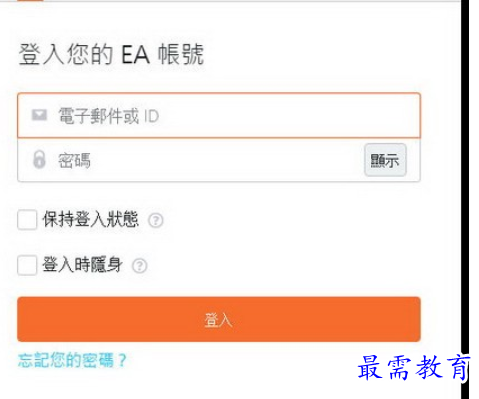
Task: Click the 登入您的 EA 帳號 heading
Action: (x=111, y=54)
